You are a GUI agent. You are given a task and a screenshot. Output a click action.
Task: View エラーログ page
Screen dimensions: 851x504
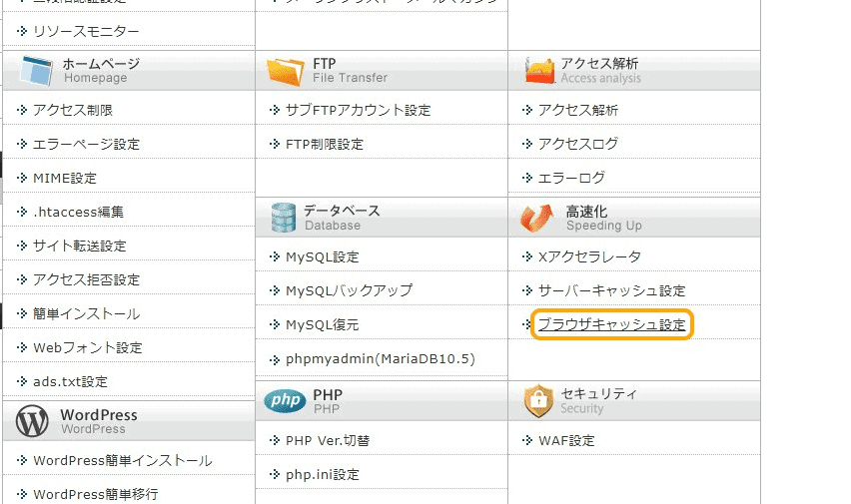571,178
